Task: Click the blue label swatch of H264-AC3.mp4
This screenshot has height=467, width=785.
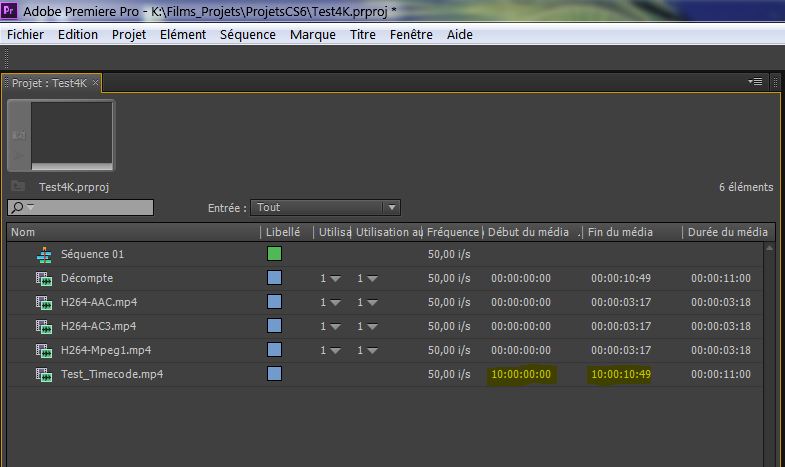Action: click(x=274, y=326)
